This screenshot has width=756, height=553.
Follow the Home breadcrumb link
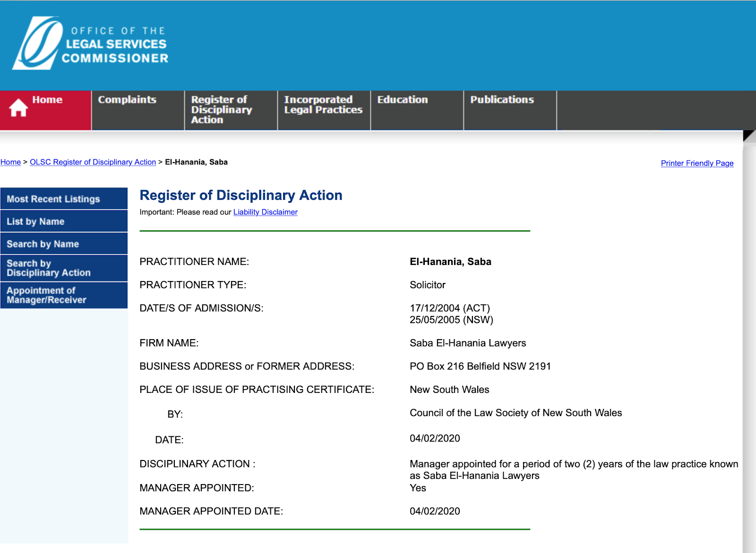[x=10, y=162]
